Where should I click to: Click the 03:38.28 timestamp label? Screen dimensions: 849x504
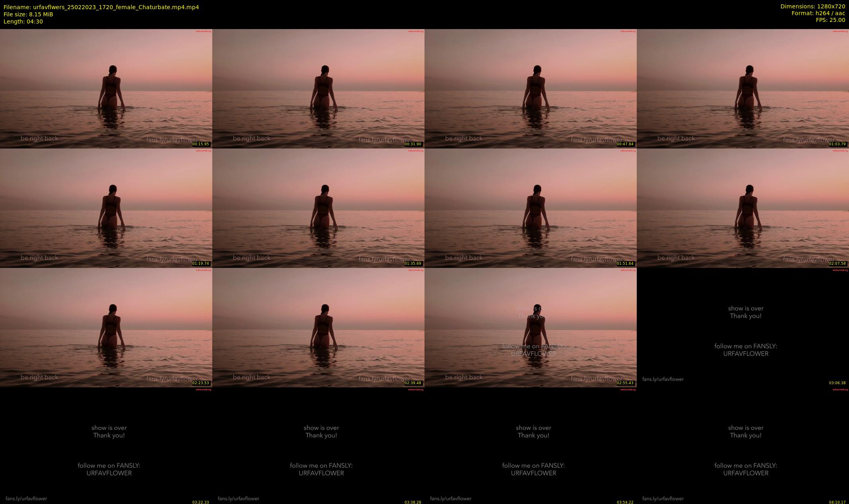[413, 502]
